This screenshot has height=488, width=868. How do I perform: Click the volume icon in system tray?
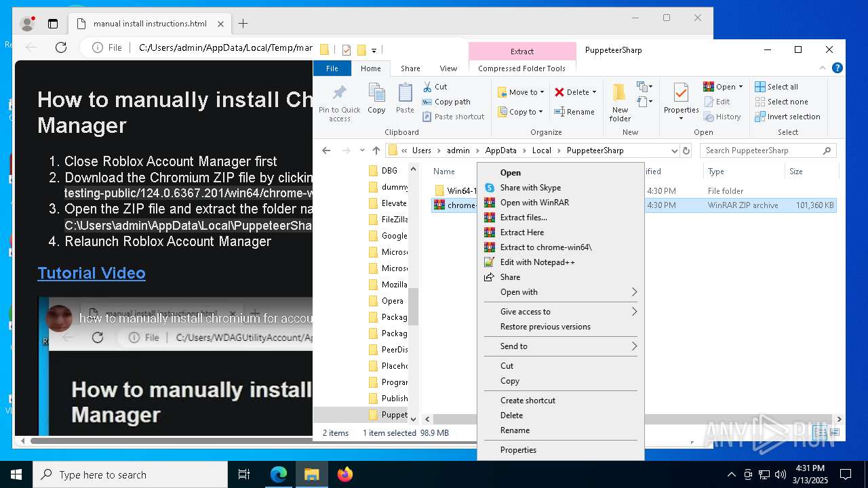tap(780, 474)
